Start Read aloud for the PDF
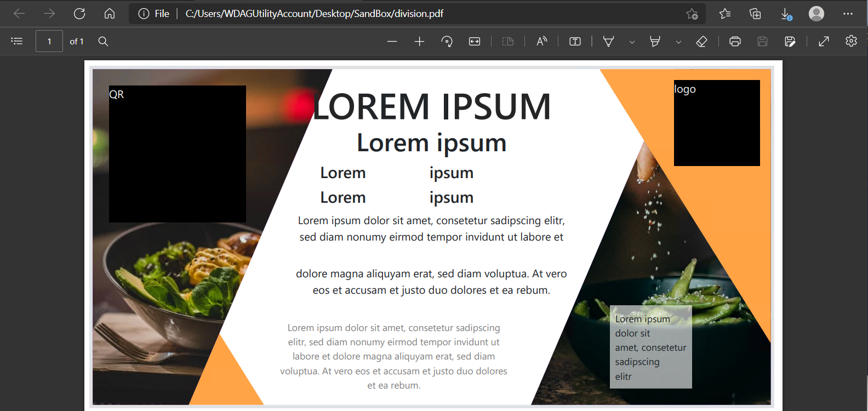This screenshot has height=411, width=868. pos(541,41)
